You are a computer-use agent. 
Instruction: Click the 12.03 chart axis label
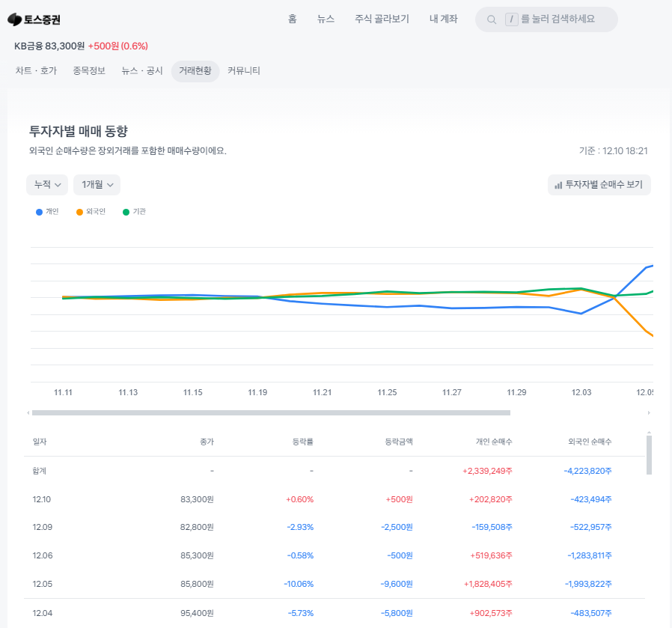(581, 392)
